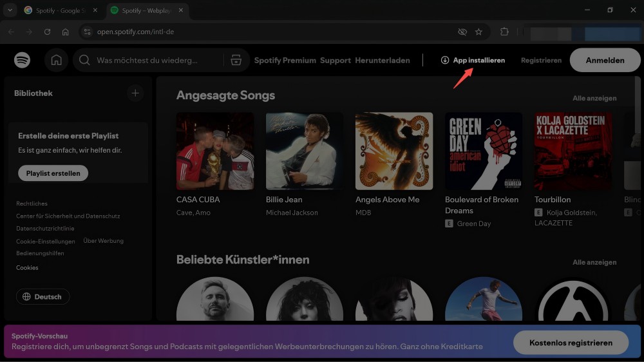Open Angels Above Me cover art
This screenshot has width=644, height=362.
point(394,151)
